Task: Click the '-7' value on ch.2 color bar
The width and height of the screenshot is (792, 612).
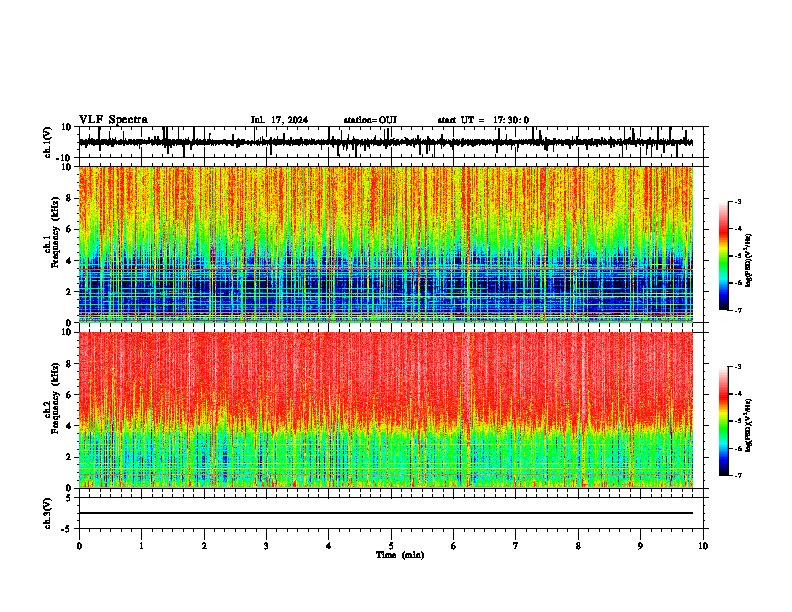Action: click(737, 475)
